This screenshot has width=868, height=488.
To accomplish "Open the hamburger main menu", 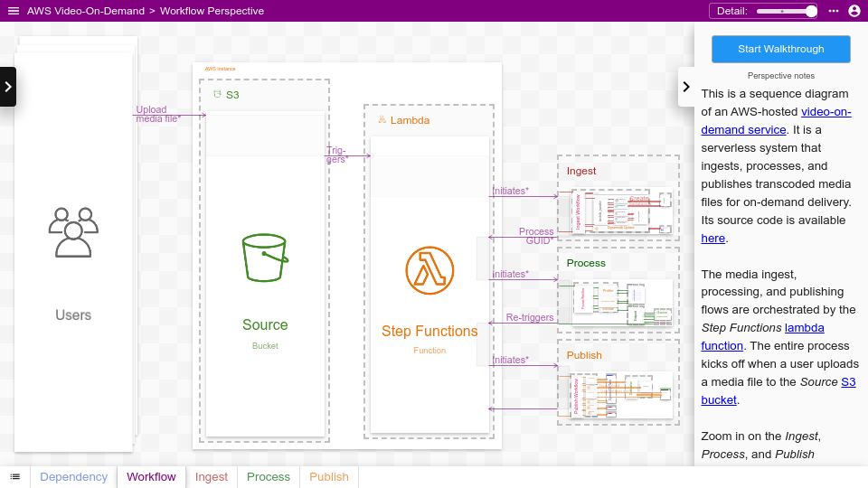I will point(14,11).
